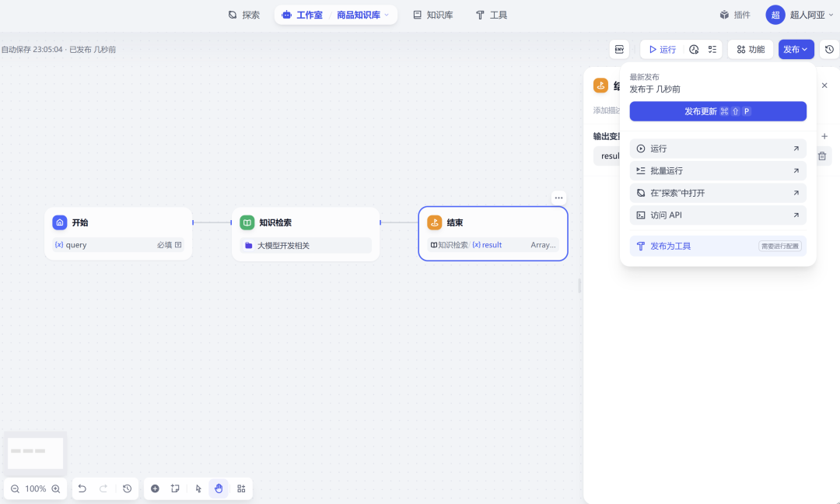Add a note to the canvas

click(176, 488)
